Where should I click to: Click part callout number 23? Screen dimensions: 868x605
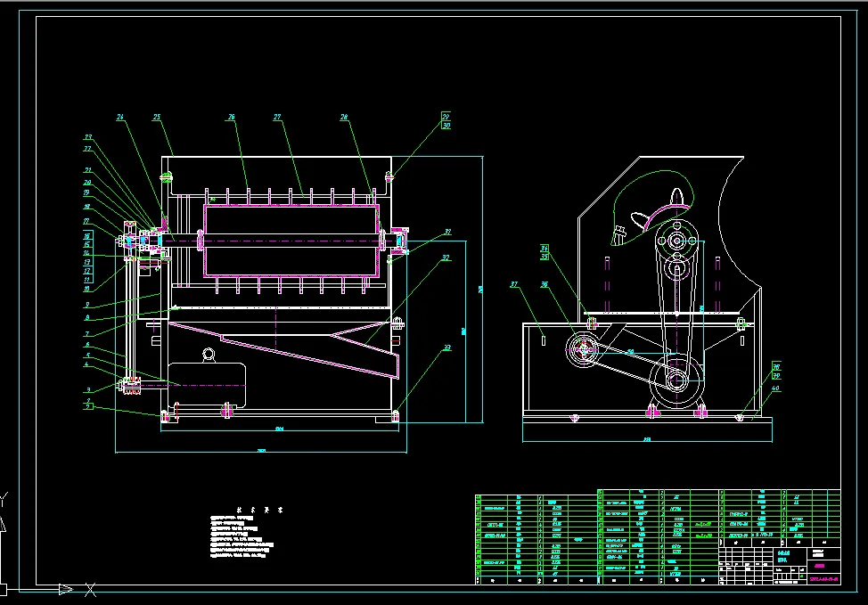coord(88,136)
